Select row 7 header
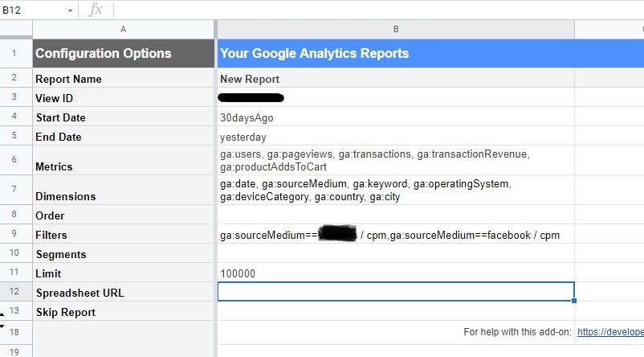Viewport: 644px width, 357px height. pyautogui.click(x=16, y=190)
